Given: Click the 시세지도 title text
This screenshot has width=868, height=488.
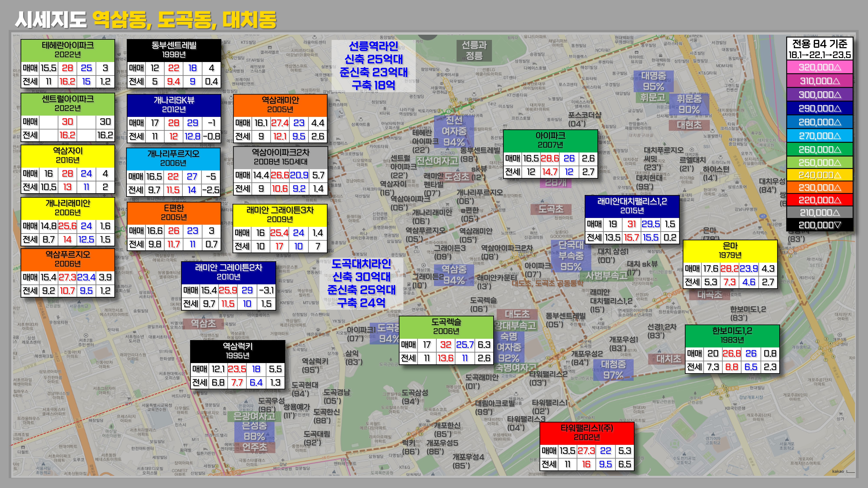Looking at the screenshot, I should point(51,20).
